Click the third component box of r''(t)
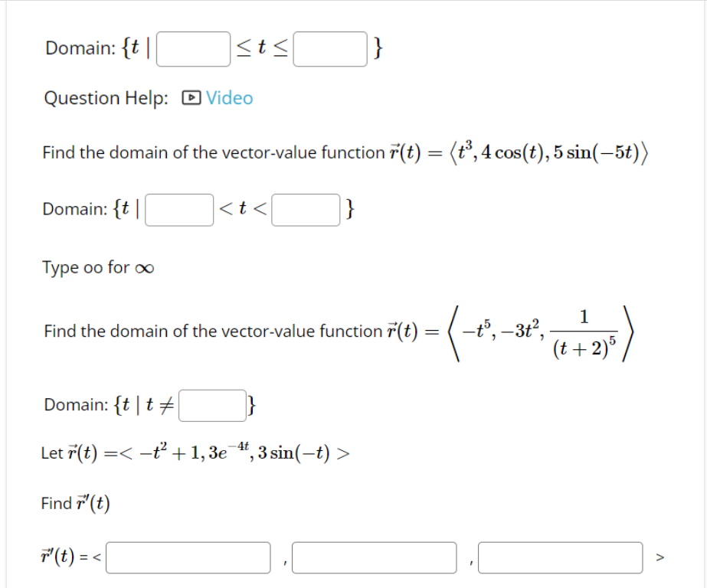 pyautogui.click(x=560, y=557)
